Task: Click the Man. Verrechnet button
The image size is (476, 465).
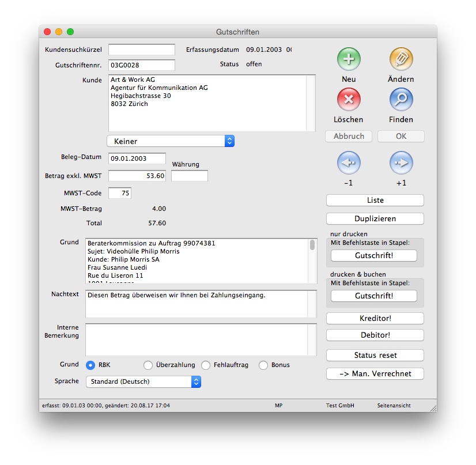Action: [375, 373]
